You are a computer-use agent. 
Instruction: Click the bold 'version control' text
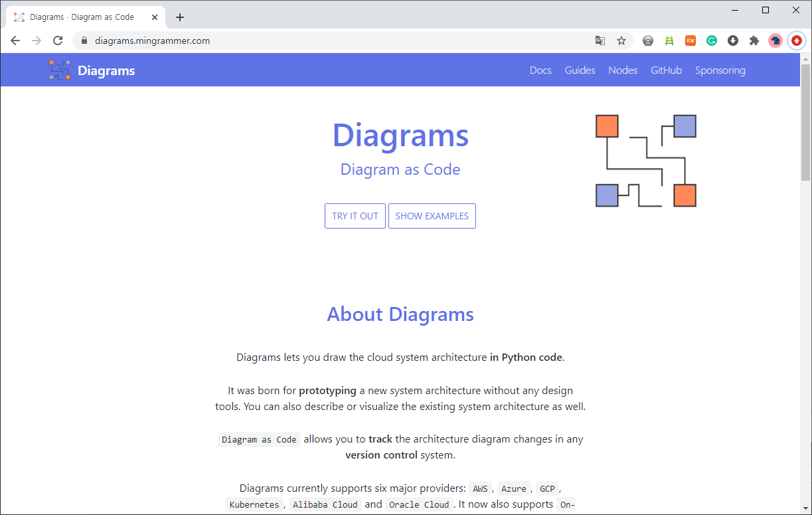pyautogui.click(x=381, y=455)
